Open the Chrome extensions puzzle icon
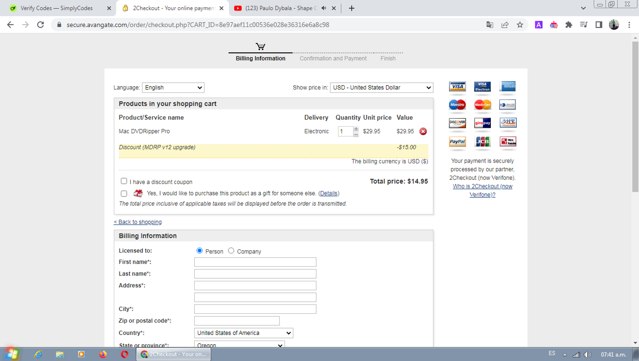 click(x=568, y=25)
